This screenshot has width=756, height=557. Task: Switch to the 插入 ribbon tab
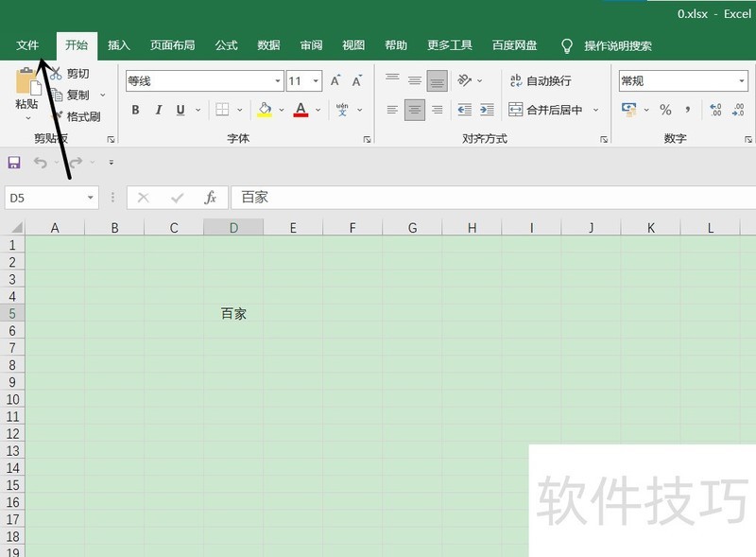pyautogui.click(x=120, y=44)
